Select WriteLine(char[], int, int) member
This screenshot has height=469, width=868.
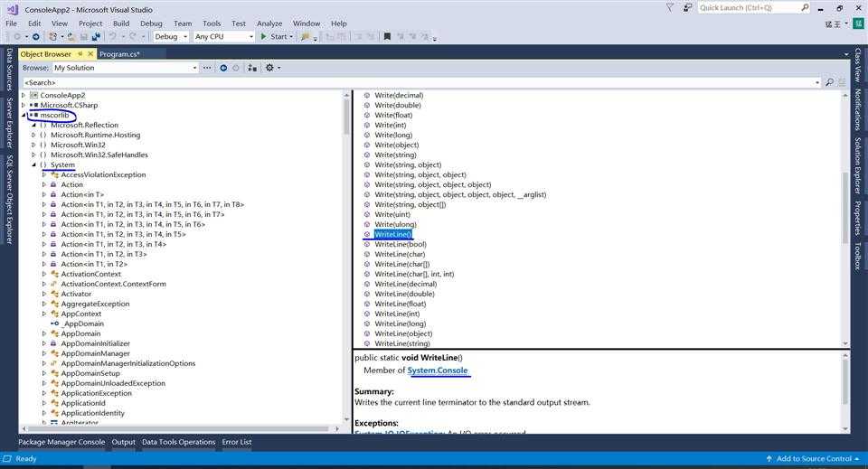point(414,274)
